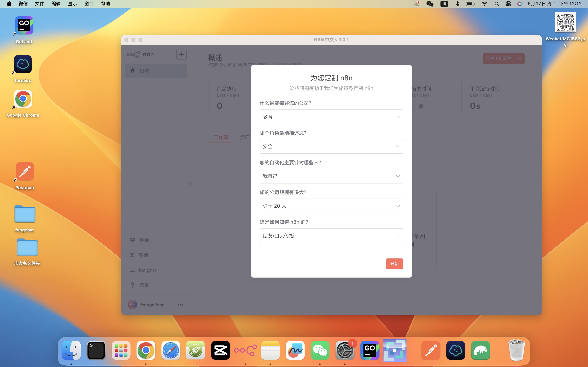Switch to the 工作流 tab

pos(221,137)
